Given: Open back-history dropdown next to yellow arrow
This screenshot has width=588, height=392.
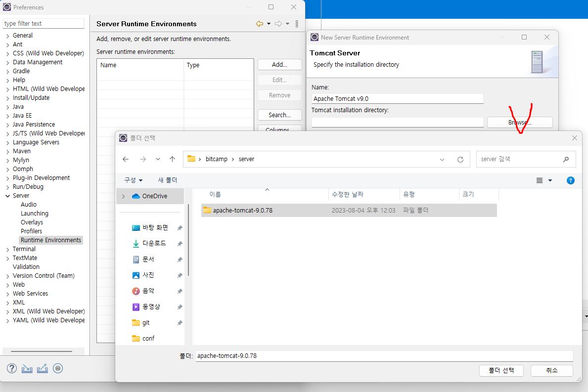Looking at the screenshot, I should 269,24.
